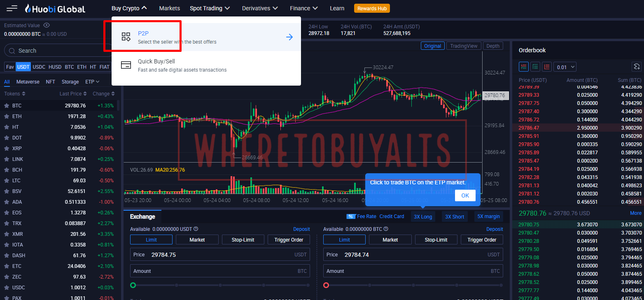Click help icon next to Available USDT
The height and width of the screenshot is (300, 644).
point(196,229)
